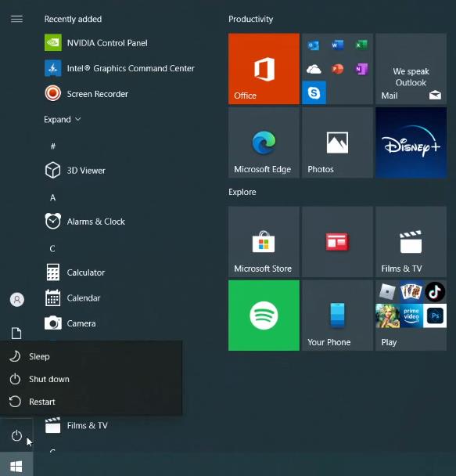This screenshot has width=456, height=476.
Task: Launch Excel from the Office folder tile
Action: (361, 45)
